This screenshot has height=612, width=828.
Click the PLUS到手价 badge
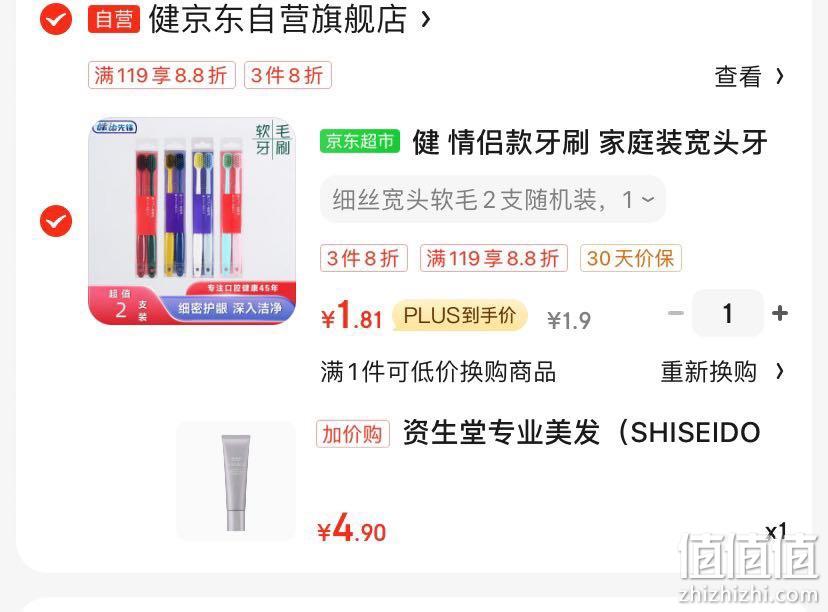(x=459, y=315)
